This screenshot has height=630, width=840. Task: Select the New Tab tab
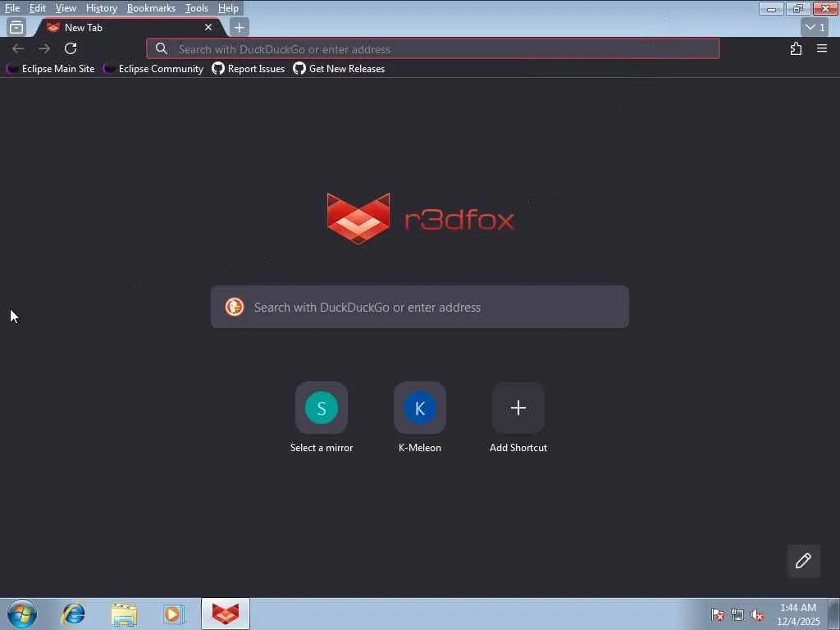pyautogui.click(x=129, y=27)
